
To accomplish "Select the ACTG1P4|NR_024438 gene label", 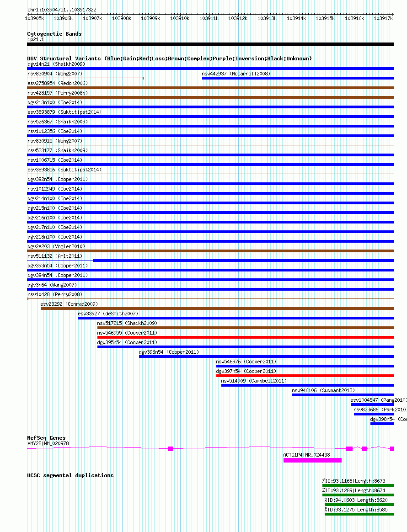I will (306, 455).
